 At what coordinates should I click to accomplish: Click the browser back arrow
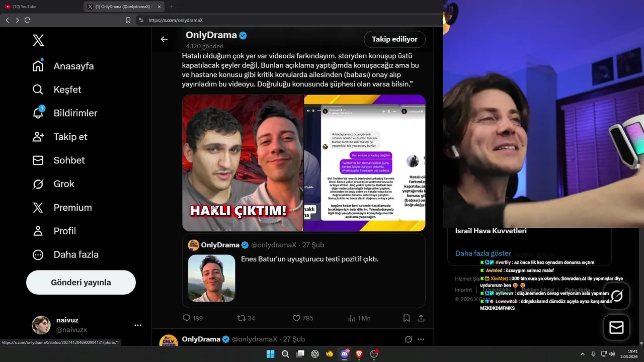point(7,20)
